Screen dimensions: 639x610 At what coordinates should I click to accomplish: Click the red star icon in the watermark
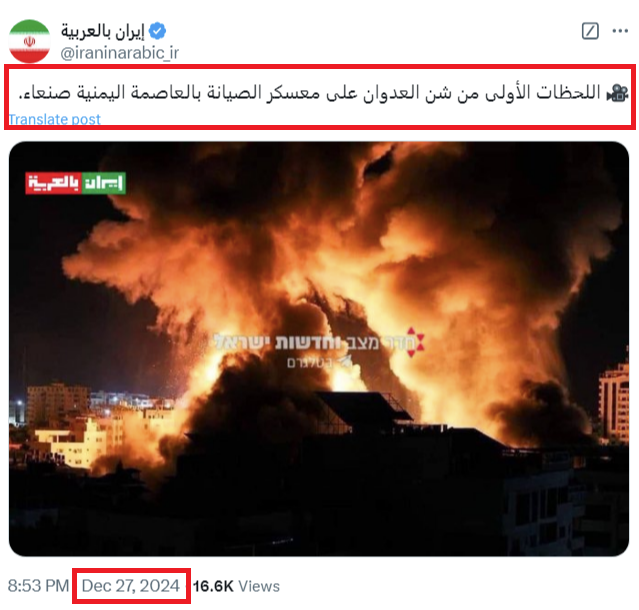(x=415, y=342)
